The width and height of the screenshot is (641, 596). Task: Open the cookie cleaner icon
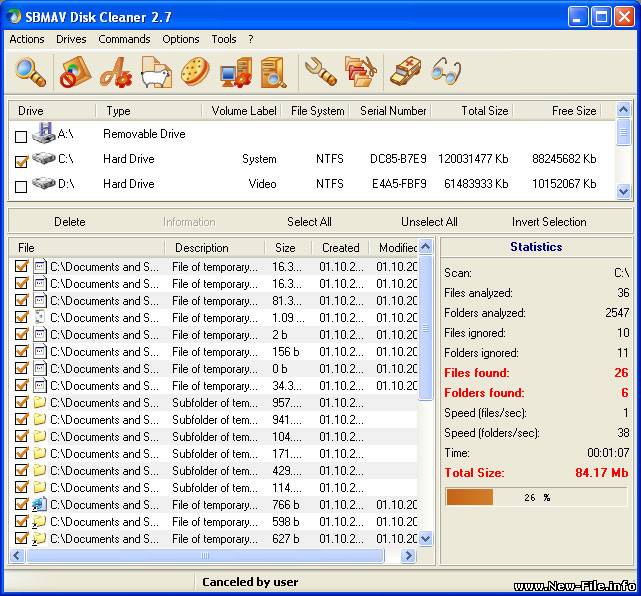click(x=195, y=72)
